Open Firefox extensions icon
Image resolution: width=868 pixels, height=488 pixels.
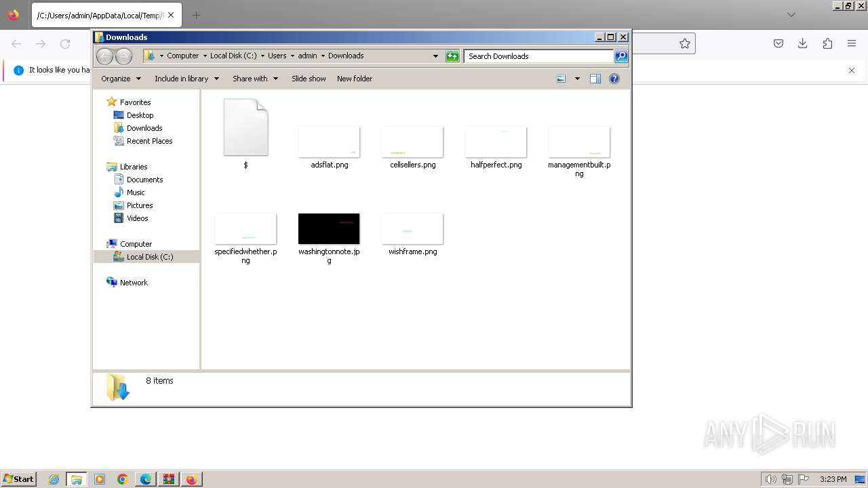[827, 43]
